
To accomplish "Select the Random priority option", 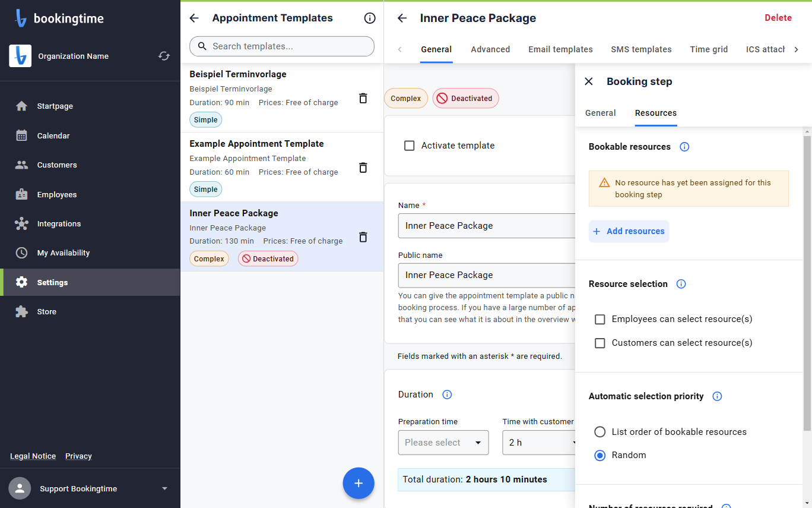I will (x=600, y=455).
